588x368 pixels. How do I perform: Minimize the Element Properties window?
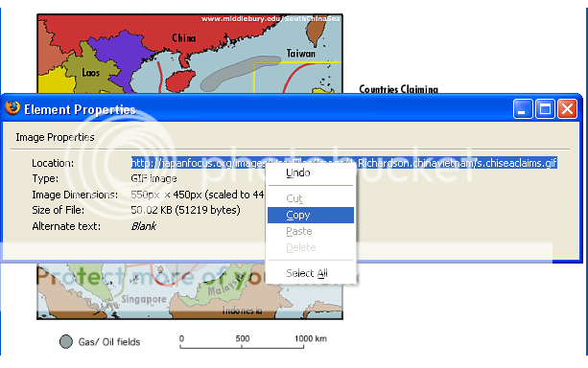[523, 109]
